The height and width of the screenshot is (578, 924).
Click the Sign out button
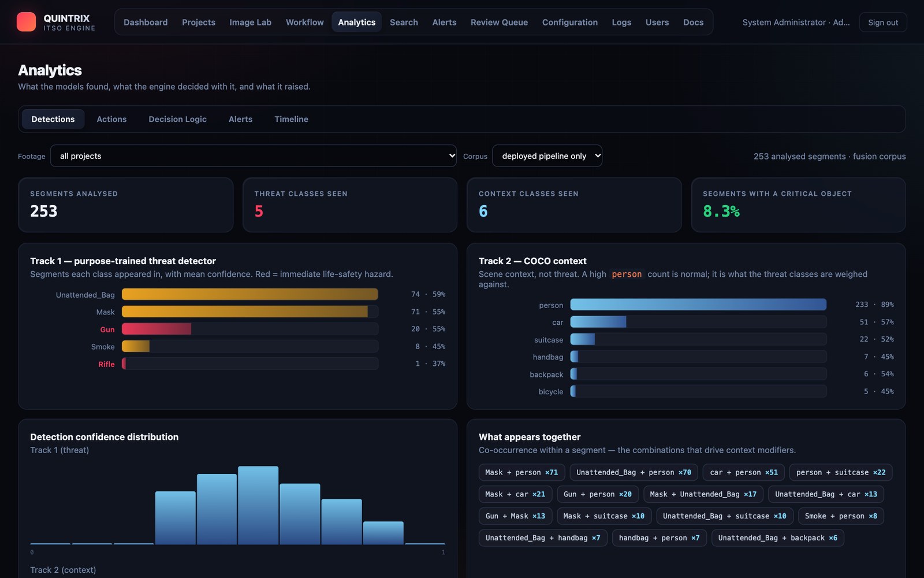click(x=883, y=22)
